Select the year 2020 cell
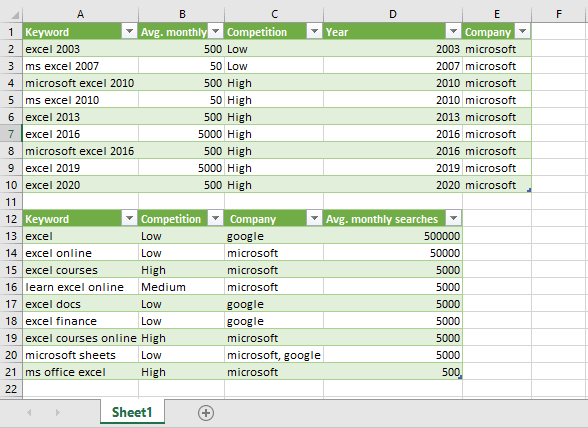The image size is (588, 428). 393,185
